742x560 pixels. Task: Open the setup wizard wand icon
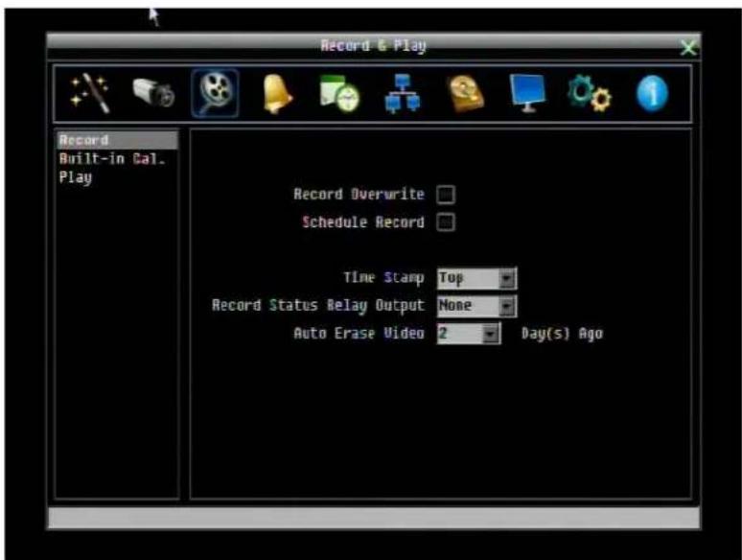coord(90,93)
